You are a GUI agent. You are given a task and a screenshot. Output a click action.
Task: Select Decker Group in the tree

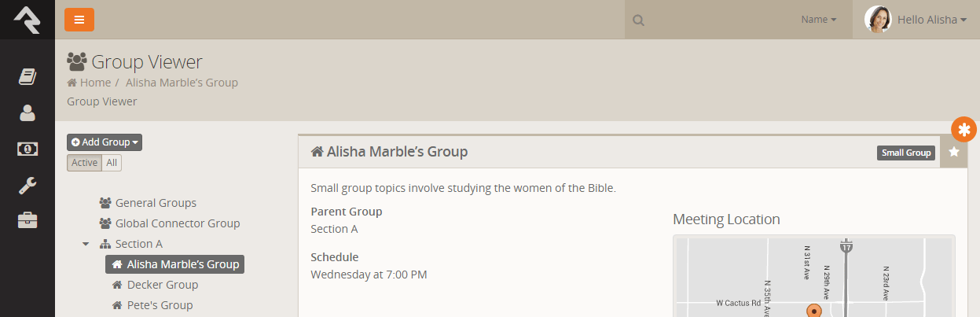point(162,285)
